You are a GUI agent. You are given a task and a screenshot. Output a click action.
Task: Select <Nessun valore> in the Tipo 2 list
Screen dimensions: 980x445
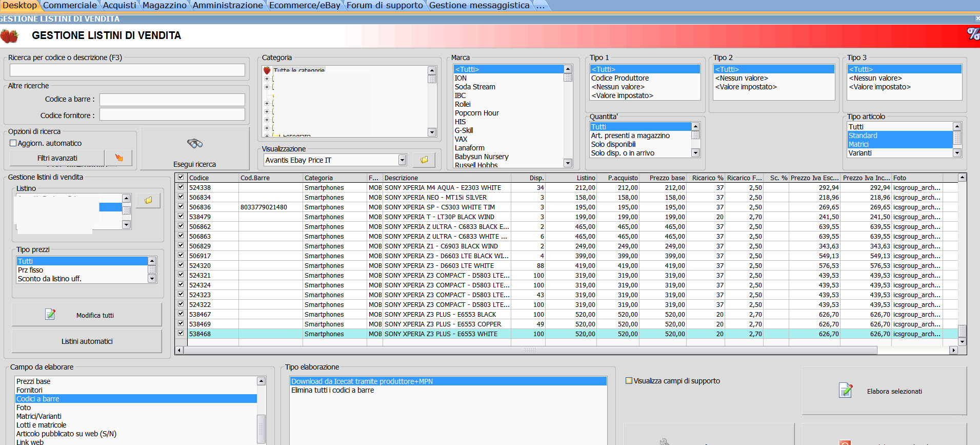(742, 78)
